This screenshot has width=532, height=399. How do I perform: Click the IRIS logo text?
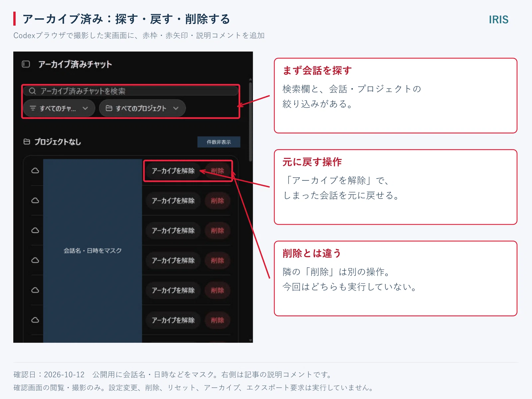point(498,20)
